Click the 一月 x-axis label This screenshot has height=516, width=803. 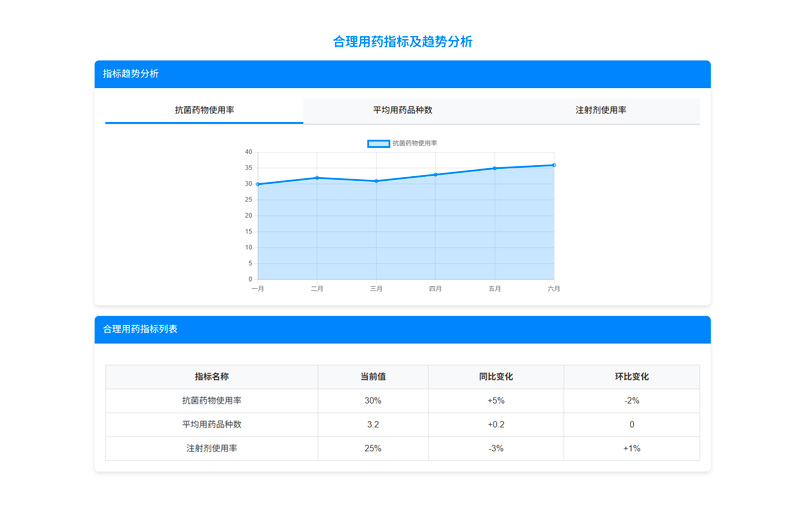tap(258, 289)
